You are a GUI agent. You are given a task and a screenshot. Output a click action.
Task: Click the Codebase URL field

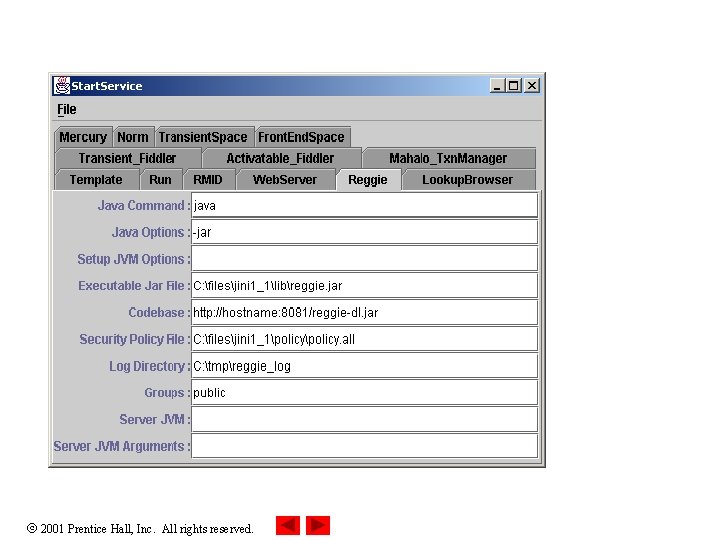pos(365,312)
